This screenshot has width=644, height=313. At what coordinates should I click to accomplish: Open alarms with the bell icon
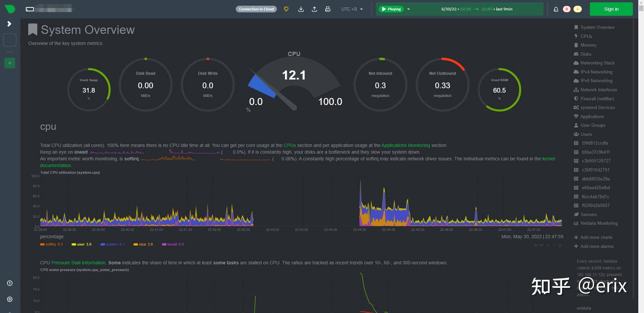(x=556, y=9)
